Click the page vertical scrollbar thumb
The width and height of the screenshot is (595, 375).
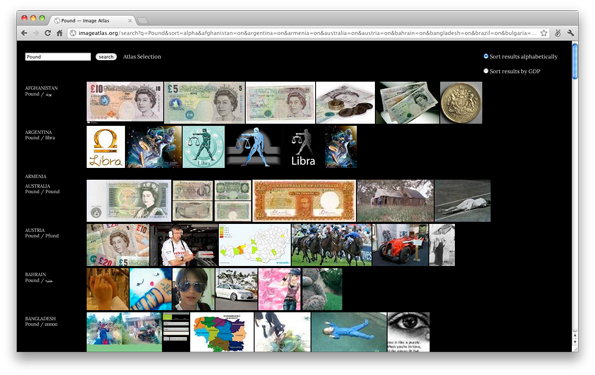575,61
